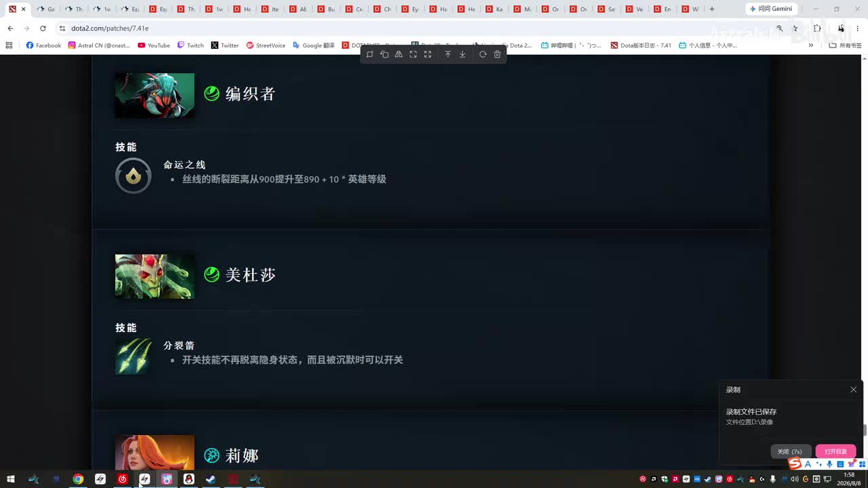Click the 问问 Gemini button
Screen dimensions: 868x488
(x=771, y=9)
